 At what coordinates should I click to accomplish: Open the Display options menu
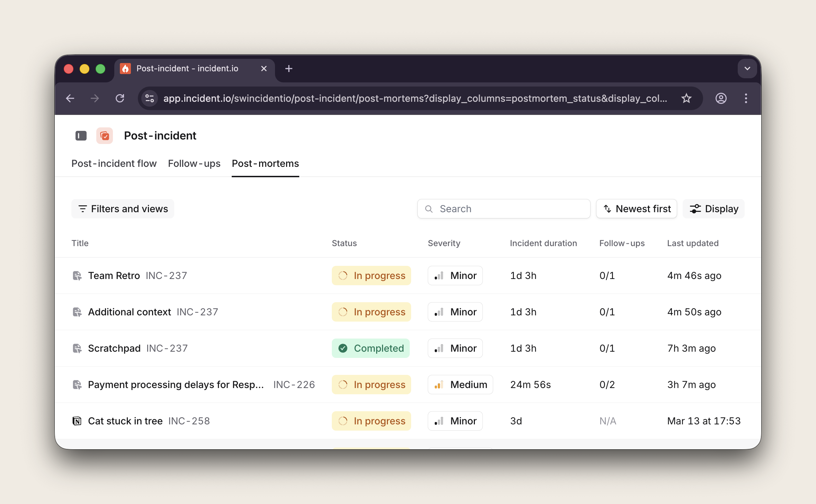[713, 209]
